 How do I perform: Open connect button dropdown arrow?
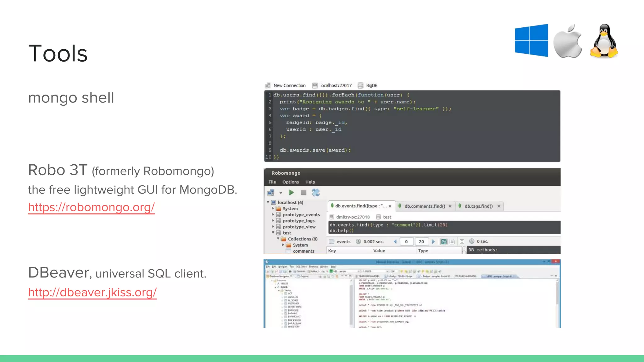click(281, 193)
